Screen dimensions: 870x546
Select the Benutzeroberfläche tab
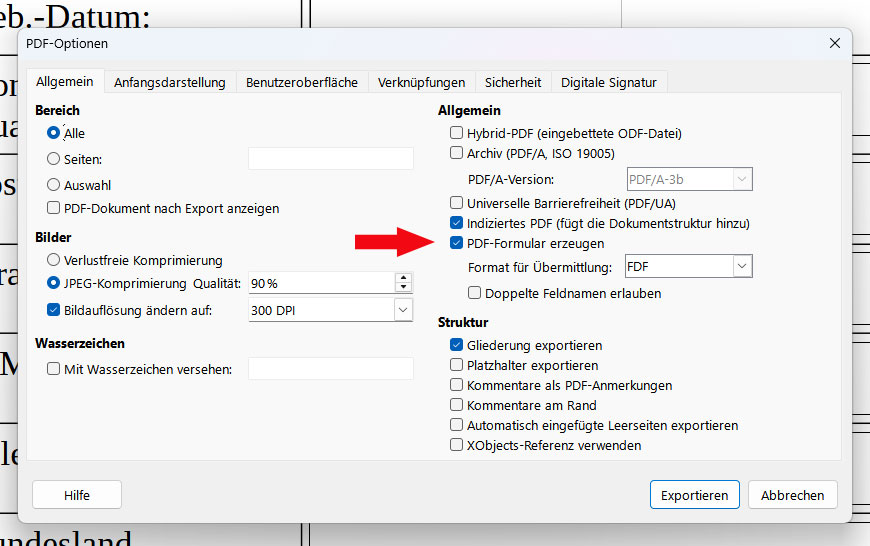pos(301,82)
